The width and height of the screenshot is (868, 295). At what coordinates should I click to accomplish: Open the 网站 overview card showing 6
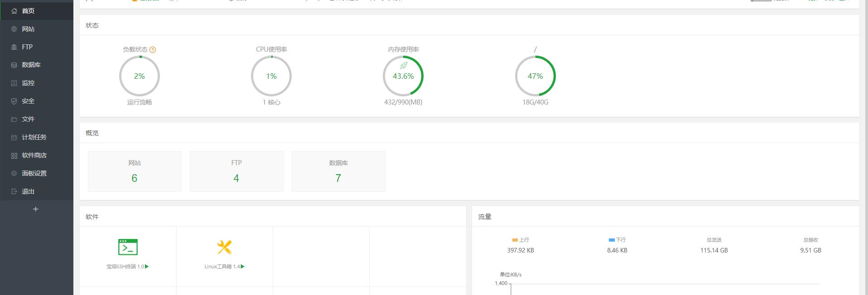click(x=135, y=171)
